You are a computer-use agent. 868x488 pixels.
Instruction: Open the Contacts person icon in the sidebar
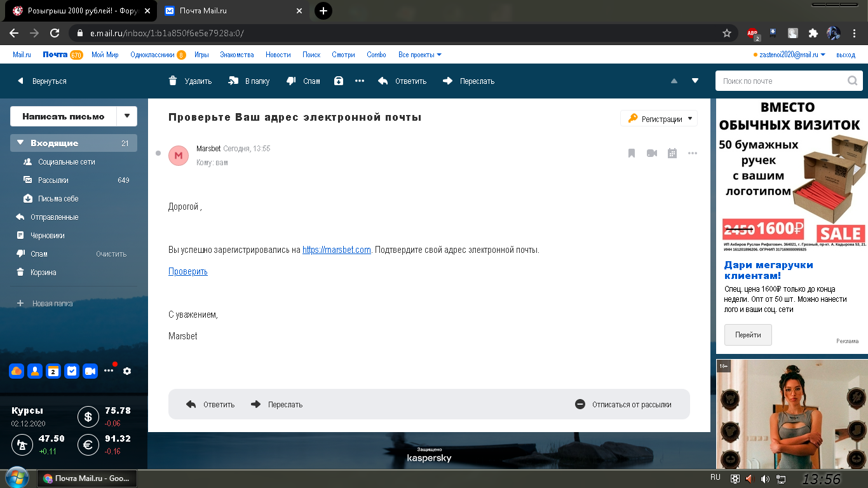tap(35, 371)
